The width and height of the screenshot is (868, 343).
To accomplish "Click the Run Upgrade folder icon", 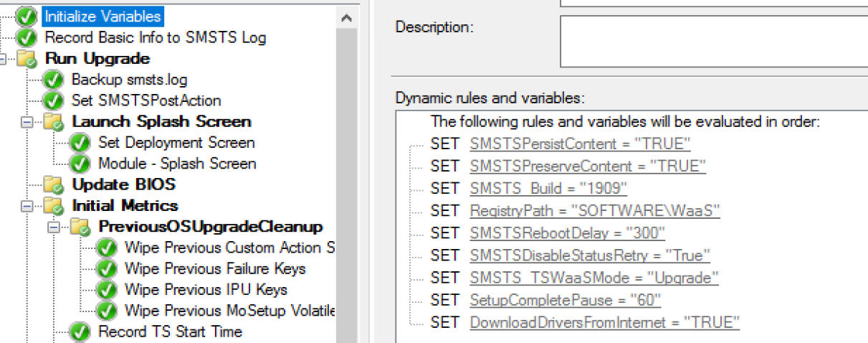I will click(x=27, y=58).
